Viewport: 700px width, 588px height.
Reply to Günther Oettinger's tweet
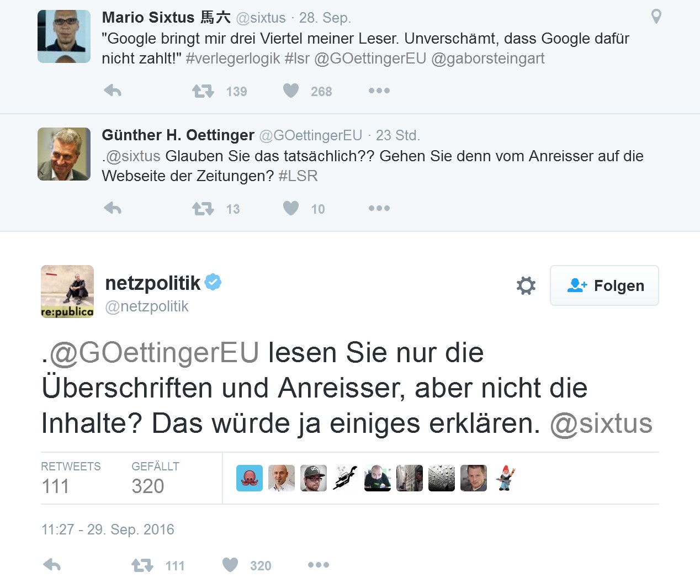[113, 208]
